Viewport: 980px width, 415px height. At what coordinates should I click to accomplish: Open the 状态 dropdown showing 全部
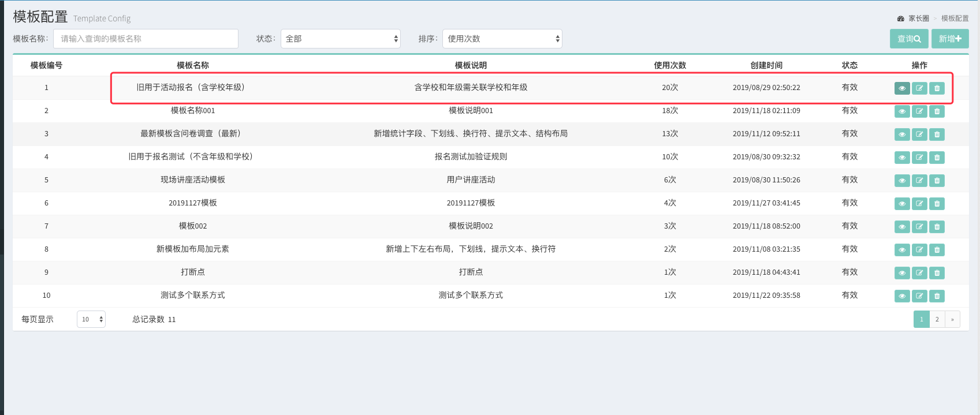340,39
